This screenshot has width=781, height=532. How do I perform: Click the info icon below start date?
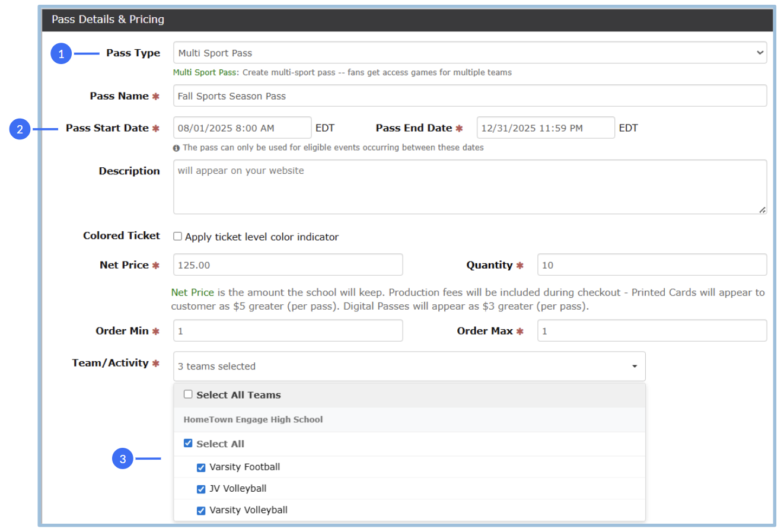(x=176, y=148)
